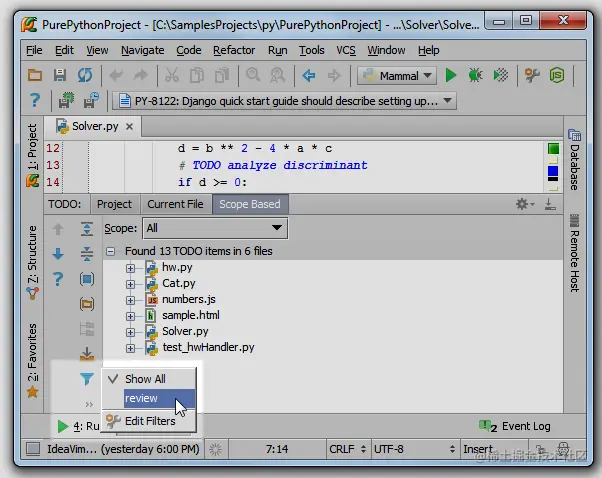Toggle the Group by Packages icon
602x478 pixels.
click(87, 304)
